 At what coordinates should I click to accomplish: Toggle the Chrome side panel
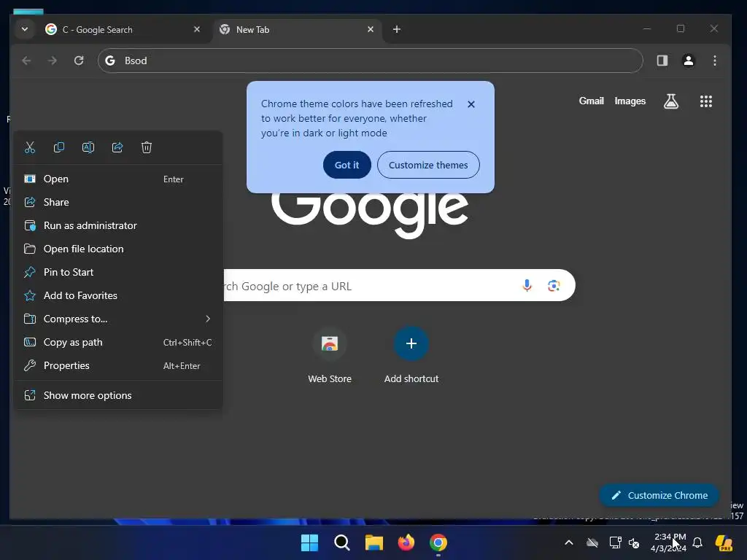point(662,61)
